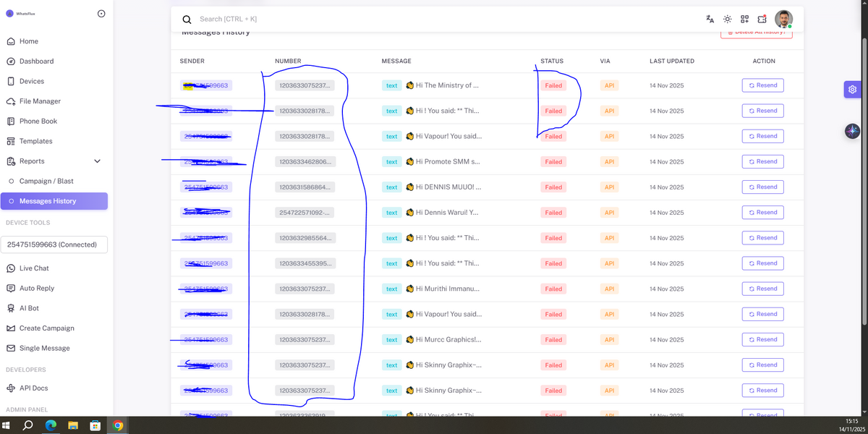Open File Manager from sidebar
Image resolution: width=868 pixels, height=434 pixels.
[40, 101]
